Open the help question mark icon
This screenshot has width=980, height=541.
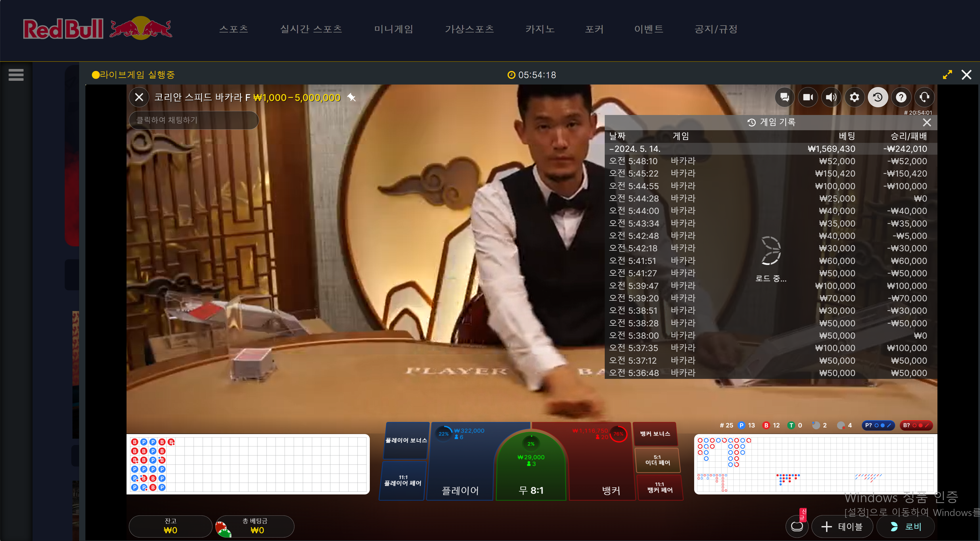[901, 97]
